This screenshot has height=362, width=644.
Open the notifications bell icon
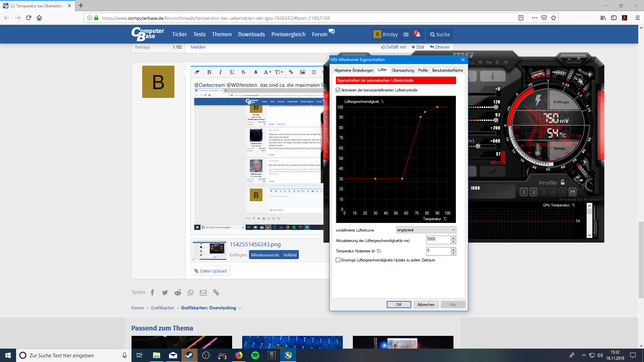coord(418,35)
